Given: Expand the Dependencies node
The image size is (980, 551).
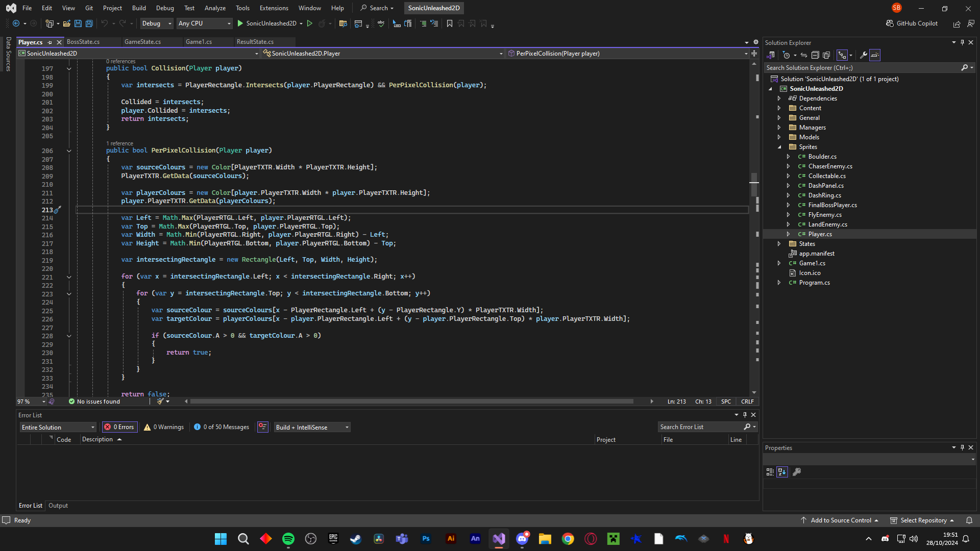Looking at the screenshot, I should (x=779, y=98).
